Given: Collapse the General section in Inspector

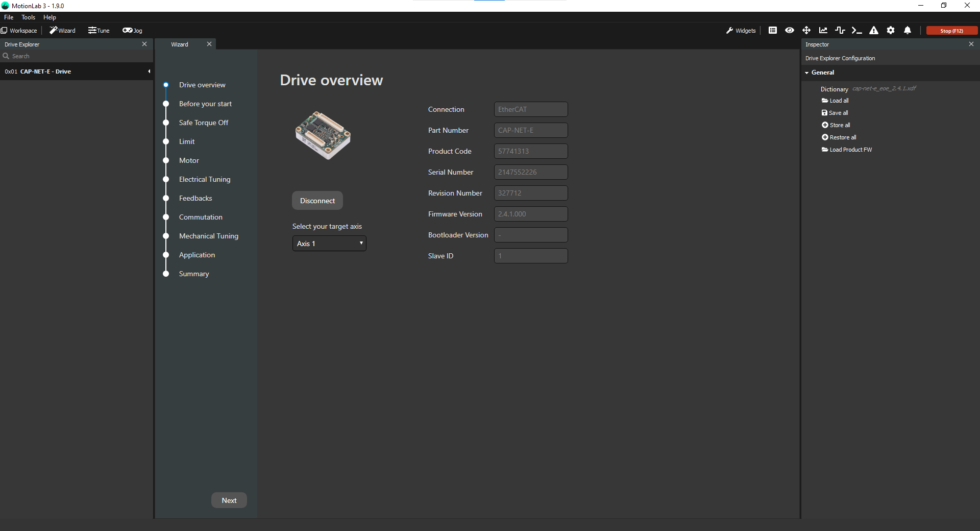Looking at the screenshot, I should 807,73.
